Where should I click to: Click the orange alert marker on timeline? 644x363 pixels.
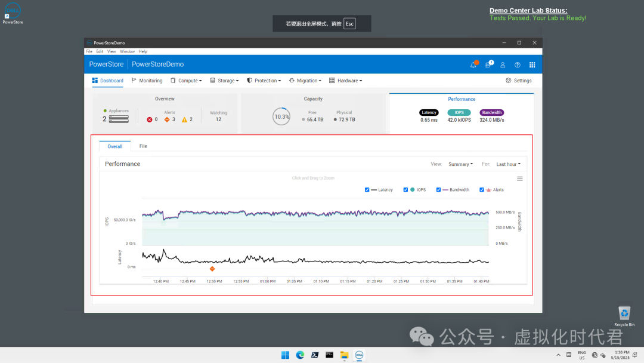pos(212,269)
